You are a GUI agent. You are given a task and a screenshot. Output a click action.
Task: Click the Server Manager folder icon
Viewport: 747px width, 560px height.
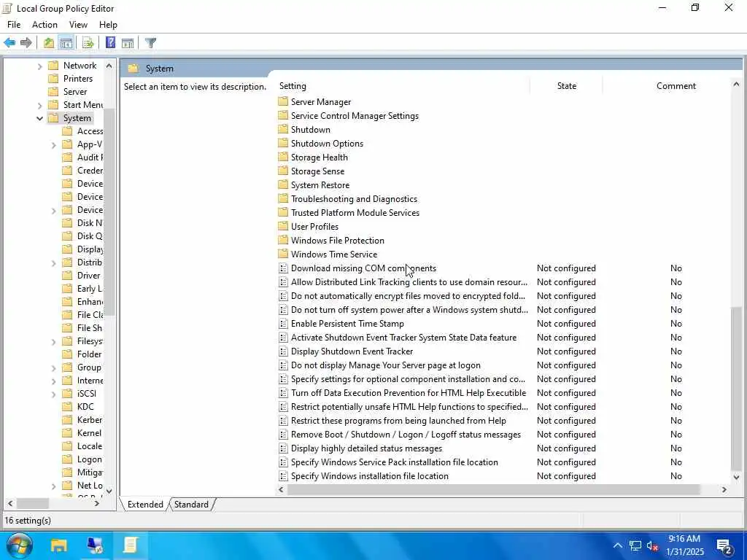click(283, 101)
